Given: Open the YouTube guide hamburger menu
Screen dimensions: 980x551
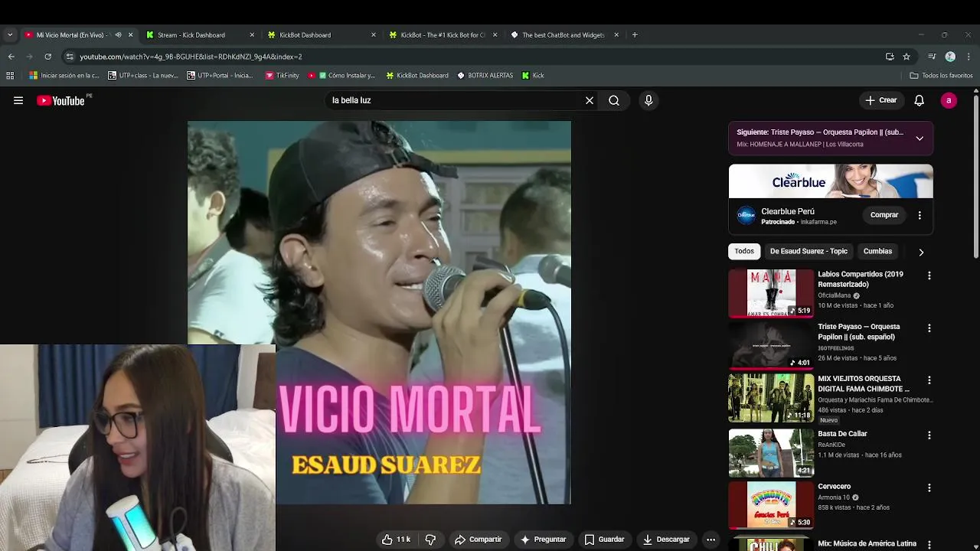Looking at the screenshot, I should click(x=18, y=100).
